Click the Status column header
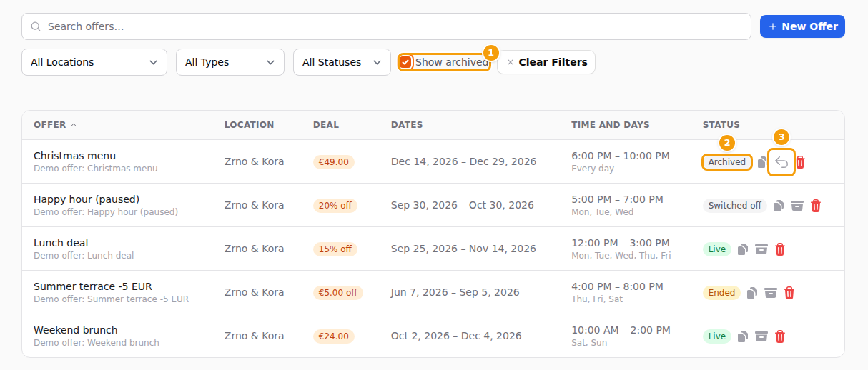The height and width of the screenshot is (370, 868). pos(721,125)
